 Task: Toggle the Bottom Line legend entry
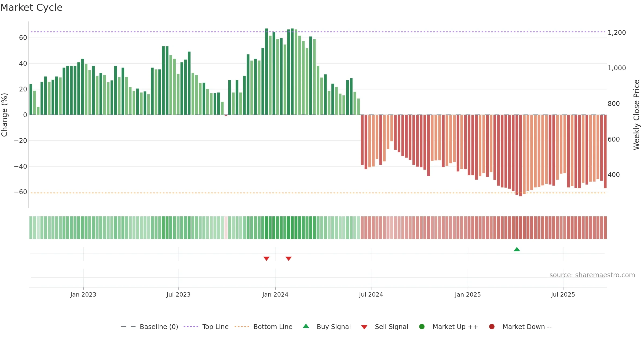coord(264,327)
